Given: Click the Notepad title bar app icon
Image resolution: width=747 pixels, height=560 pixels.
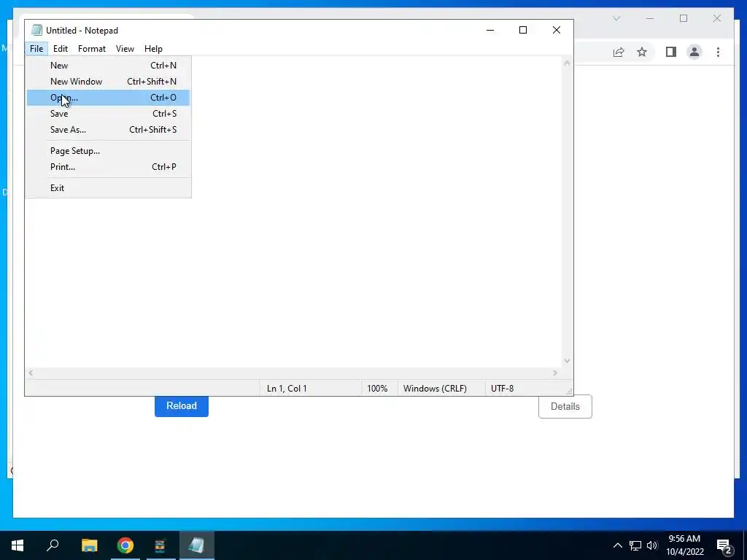Looking at the screenshot, I should click(36, 30).
